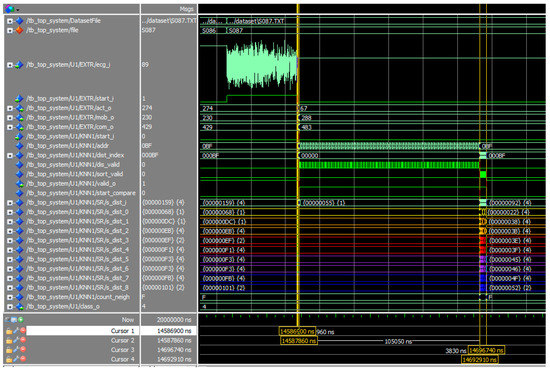The image size is (550, 370).
Task: Click the green insert cursor icon
Action: pos(21,319)
